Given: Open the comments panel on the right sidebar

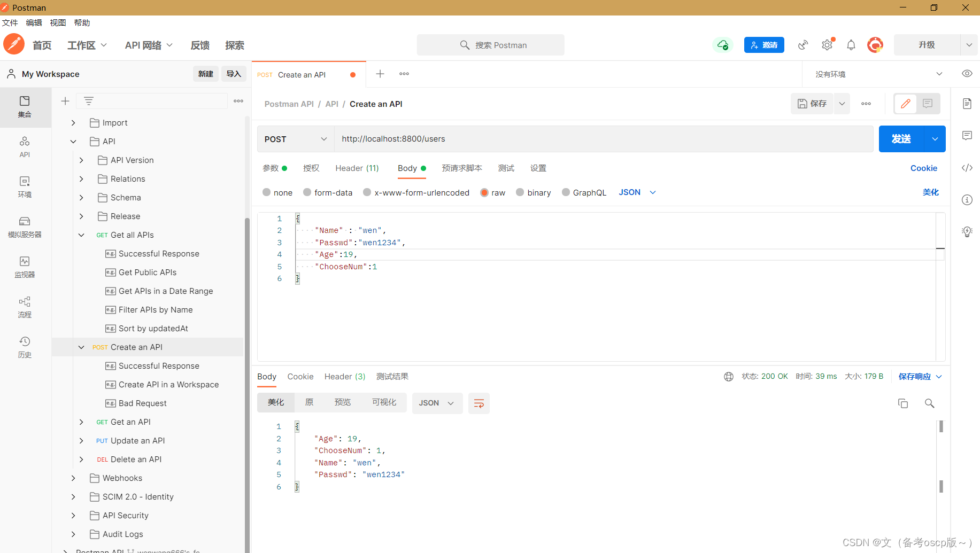Looking at the screenshot, I should 967,136.
